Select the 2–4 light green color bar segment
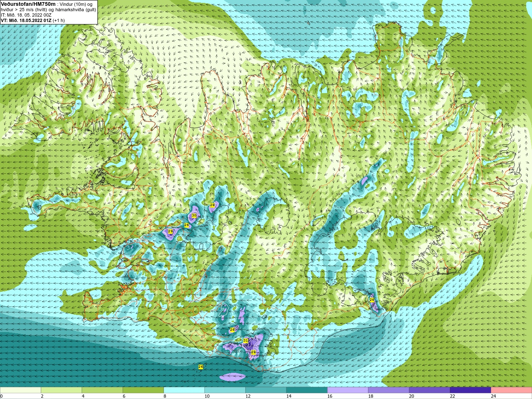The image size is (532, 399). coord(61,390)
